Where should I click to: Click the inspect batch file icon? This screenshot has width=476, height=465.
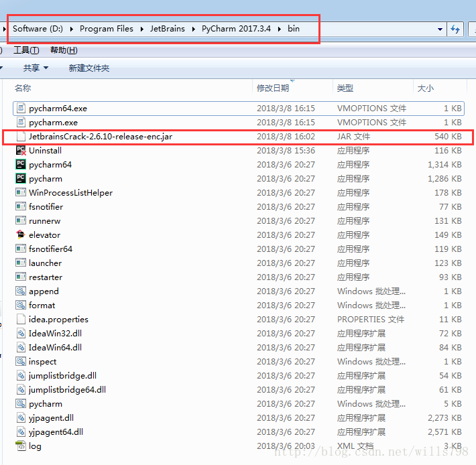(x=21, y=361)
